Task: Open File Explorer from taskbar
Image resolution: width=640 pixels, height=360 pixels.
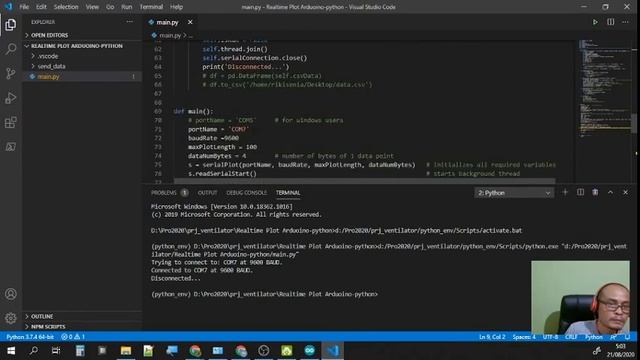Action: point(126,351)
